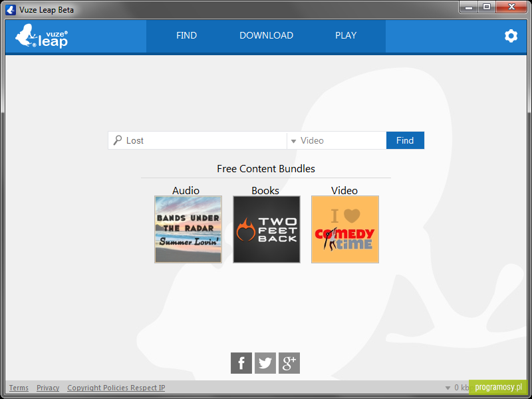Expand the speed indicator arrow in status bar
The image size is (532, 399).
click(448, 388)
